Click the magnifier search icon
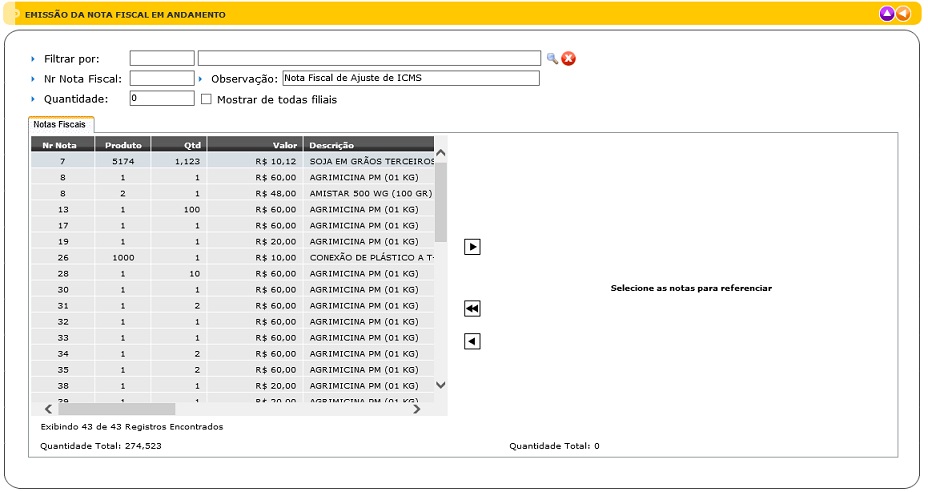 pyautogui.click(x=551, y=58)
